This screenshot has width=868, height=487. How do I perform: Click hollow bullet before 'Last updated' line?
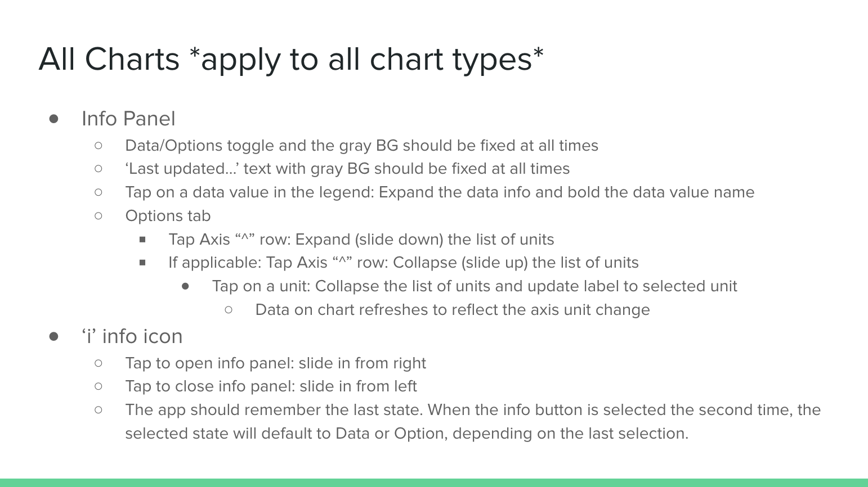pos(99,169)
